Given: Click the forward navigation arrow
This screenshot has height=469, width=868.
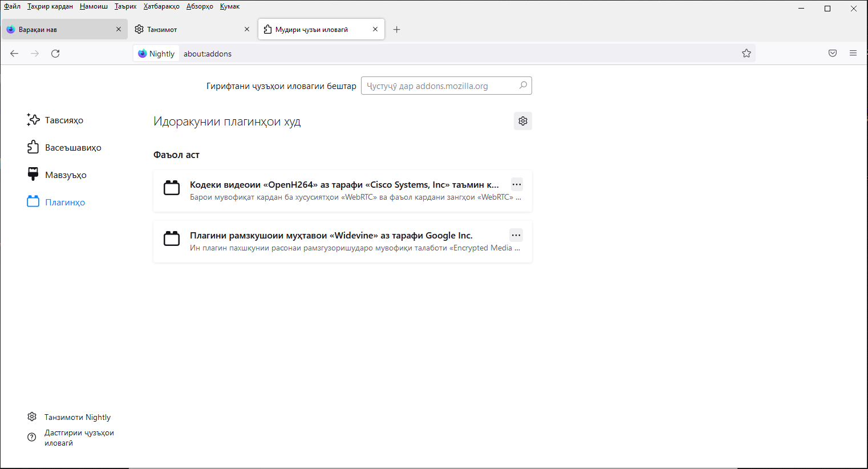Looking at the screenshot, I should [35, 54].
